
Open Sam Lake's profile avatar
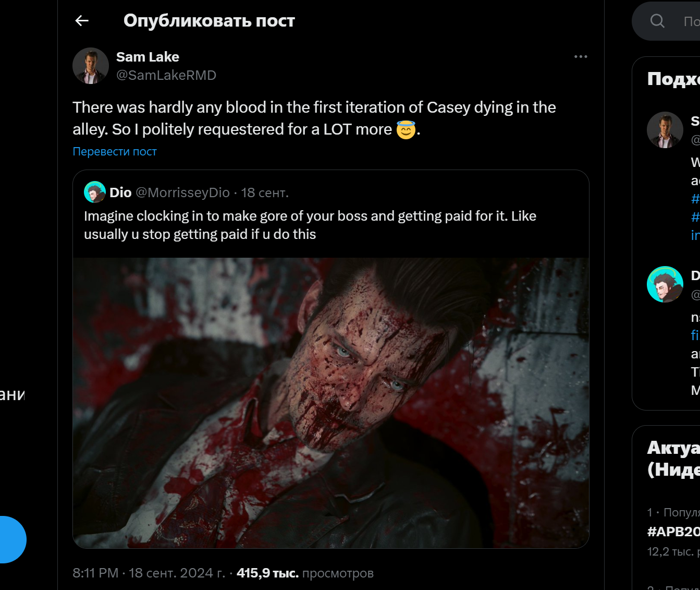coord(90,66)
